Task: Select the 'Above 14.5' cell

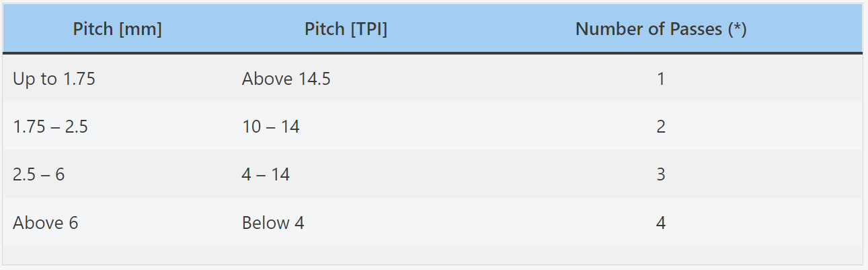Action: (286, 79)
